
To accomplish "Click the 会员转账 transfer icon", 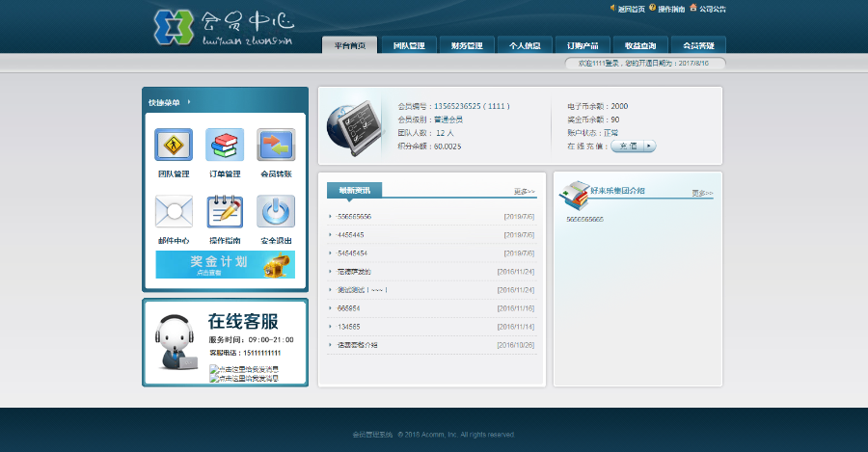I will point(276,146).
